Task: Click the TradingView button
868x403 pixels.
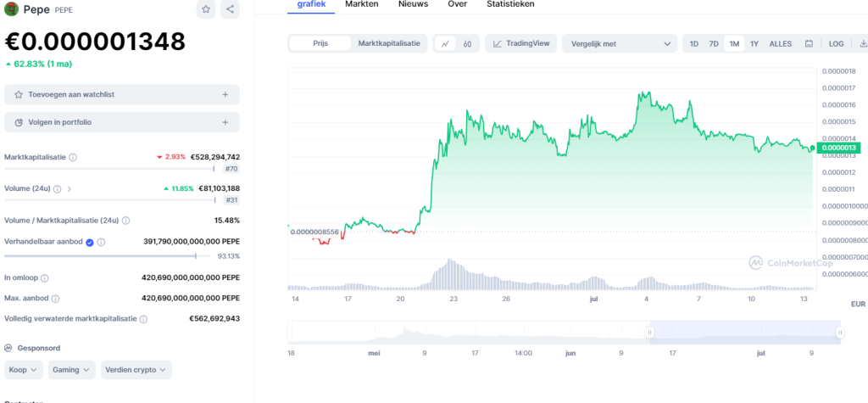Action: click(521, 44)
